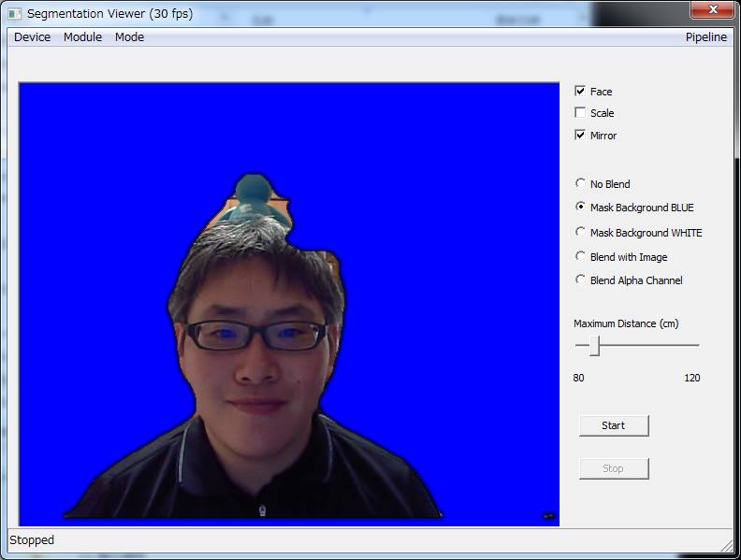Open the Device menu
Screen dimensions: 741x560
pos(32,37)
